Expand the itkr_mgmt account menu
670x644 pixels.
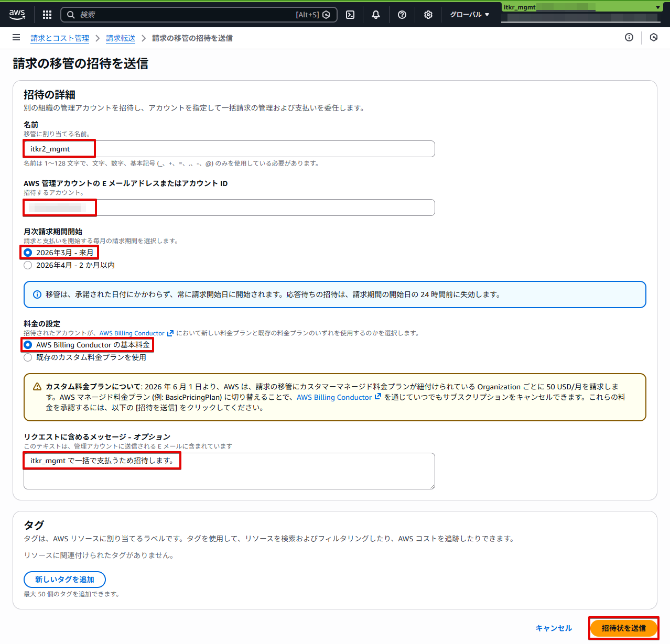click(582, 7)
